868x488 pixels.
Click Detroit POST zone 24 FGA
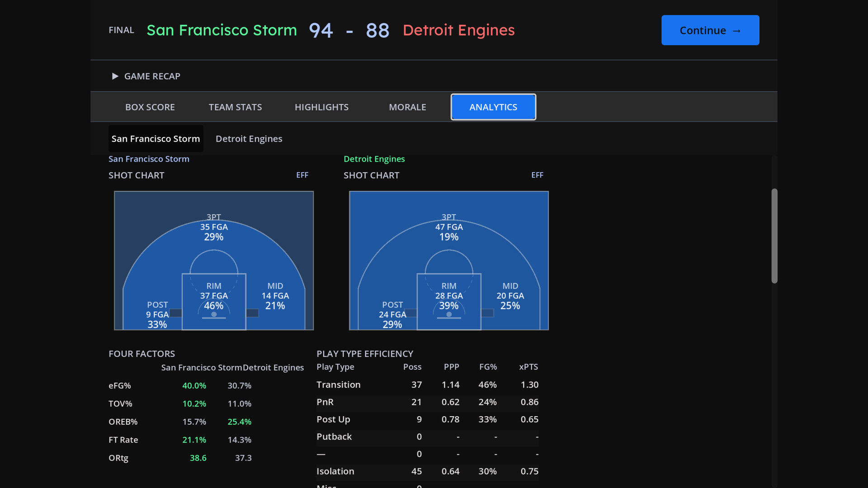[x=392, y=314]
